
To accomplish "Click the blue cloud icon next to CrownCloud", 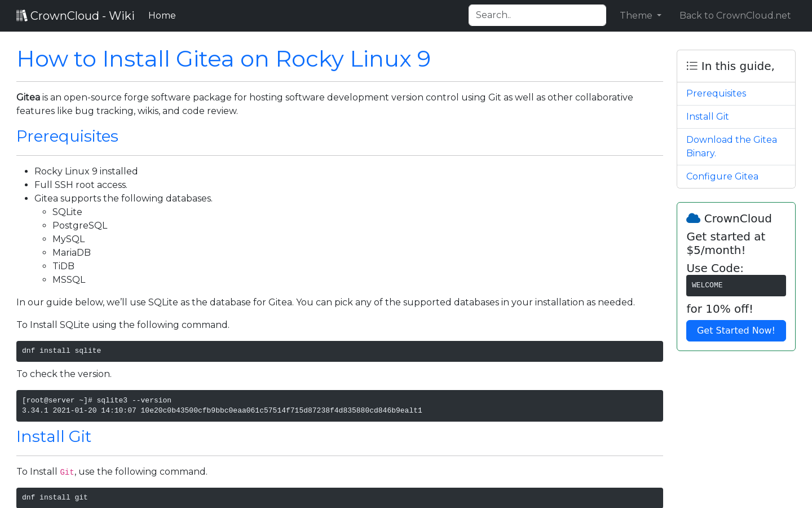I will click(x=693, y=218).
